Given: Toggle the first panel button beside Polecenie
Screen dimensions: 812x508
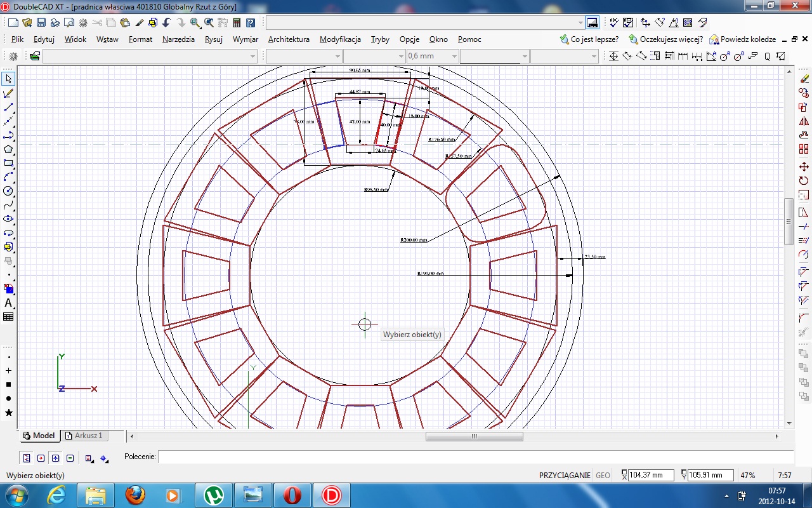Looking at the screenshot, I should click(27, 458).
